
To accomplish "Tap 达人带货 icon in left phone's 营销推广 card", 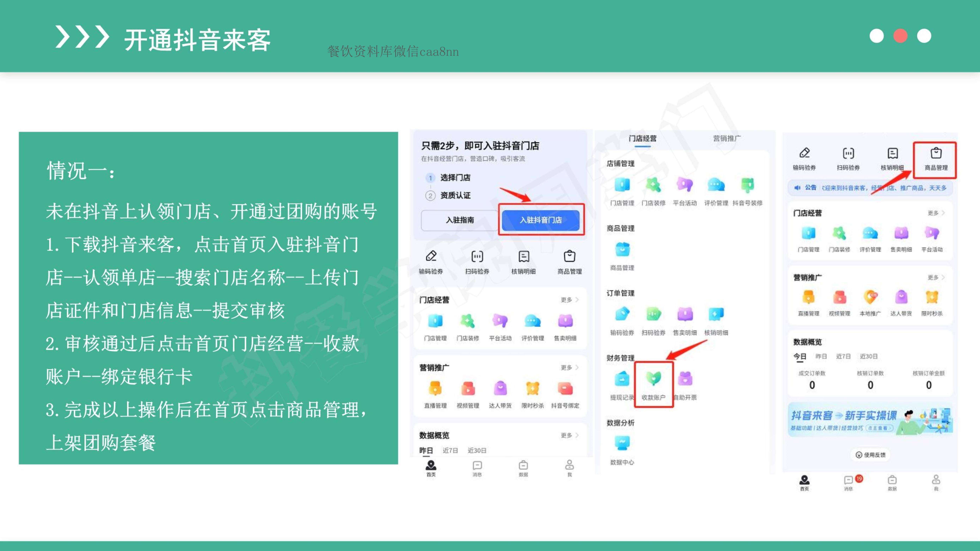I will click(500, 389).
